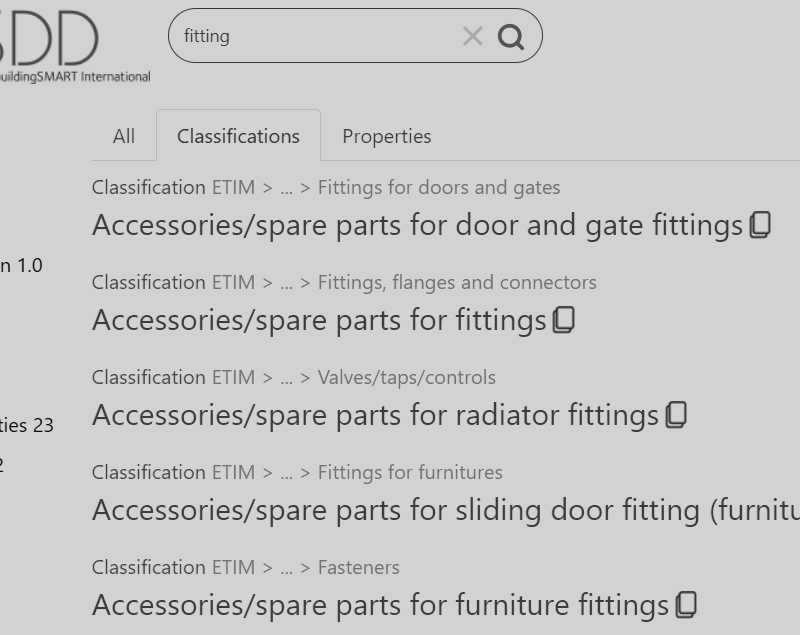Open the Properties tab
This screenshot has width=800, height=635.
(386, 136)
